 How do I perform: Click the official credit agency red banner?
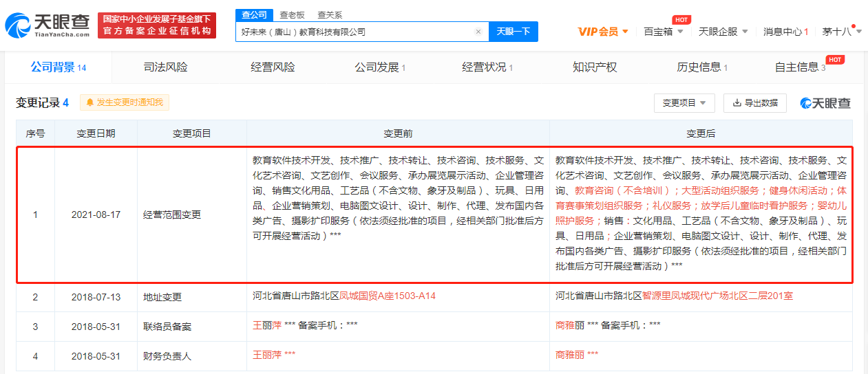pyautogui.click(x=157, y=25)
